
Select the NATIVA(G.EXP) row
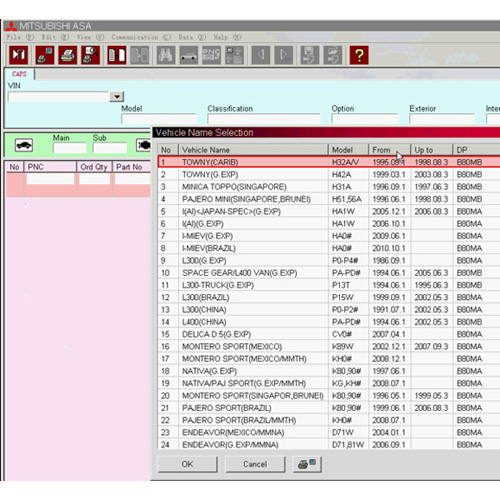[329, 371]
